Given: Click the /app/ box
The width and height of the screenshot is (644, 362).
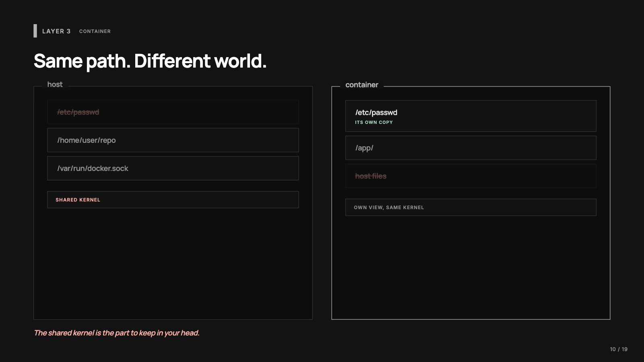Looking at the screenshot, I should point(471,148).
